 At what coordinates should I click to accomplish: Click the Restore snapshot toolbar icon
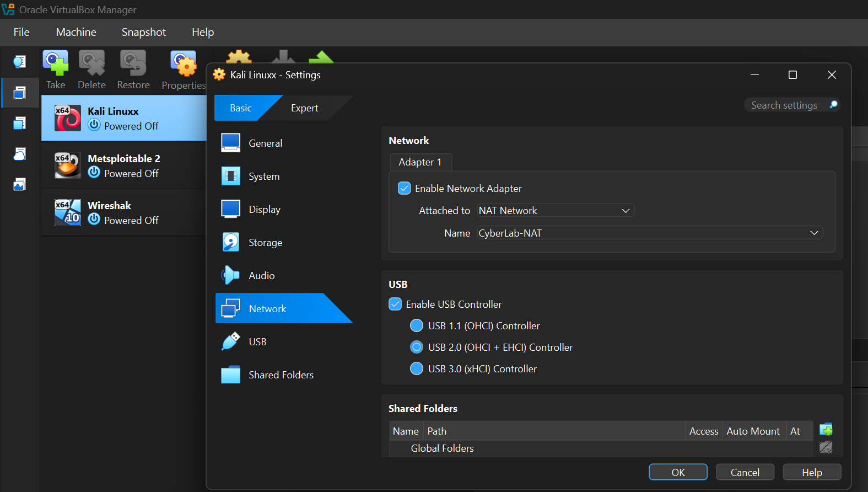(133, 63)
